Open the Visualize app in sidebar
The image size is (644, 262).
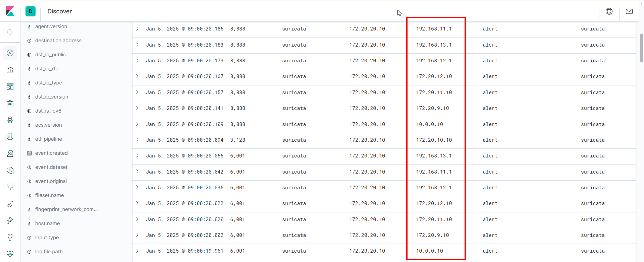10,70
